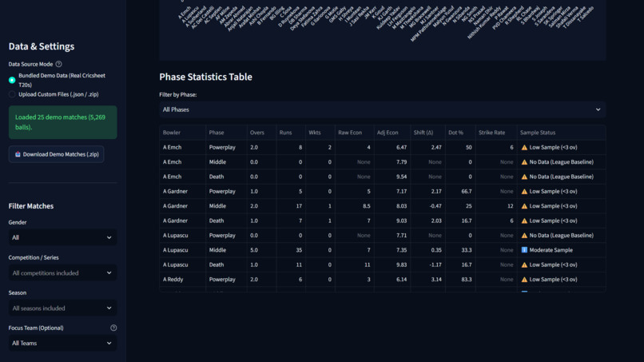Click warning icon in A Gardner Middle row
Screen dimensions: 644x362
coord(524,206)
